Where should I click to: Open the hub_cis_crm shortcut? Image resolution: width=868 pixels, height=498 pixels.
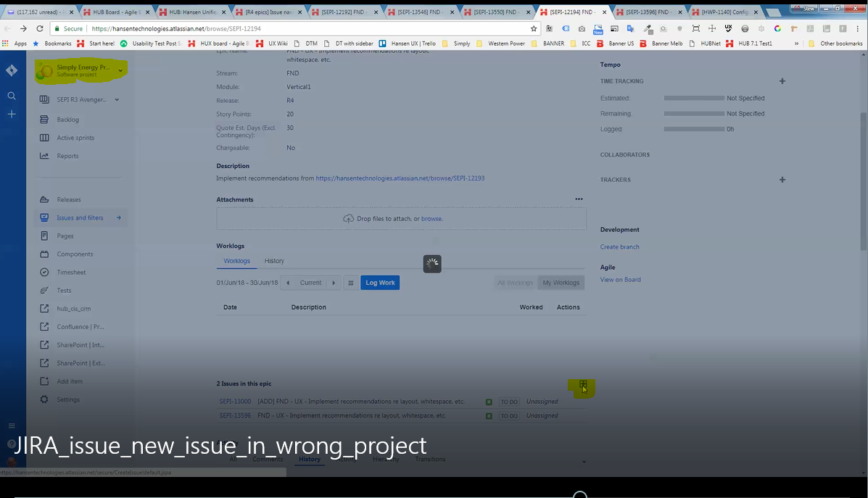(74, 309)
